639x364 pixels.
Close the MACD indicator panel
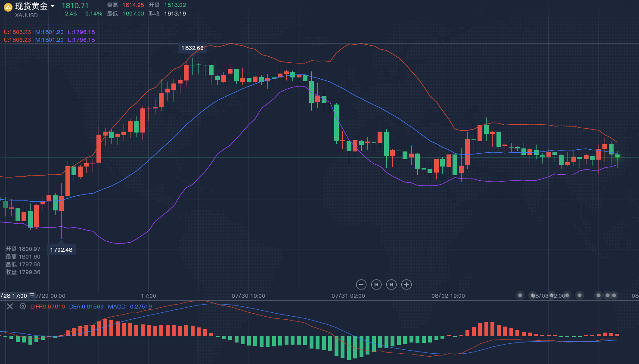(10, 306)
